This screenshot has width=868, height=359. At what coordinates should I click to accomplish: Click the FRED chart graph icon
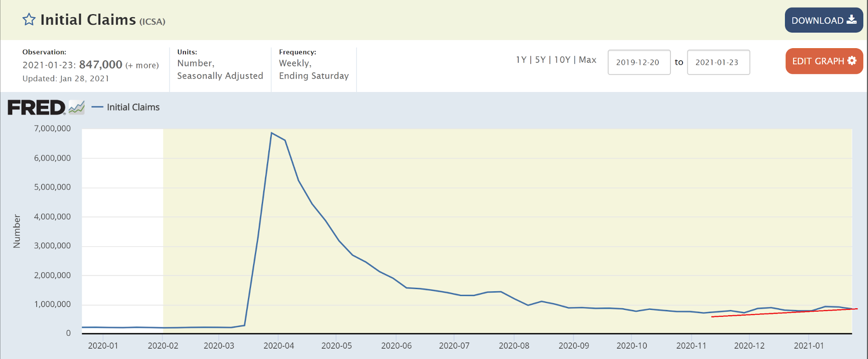pos(77,107)
